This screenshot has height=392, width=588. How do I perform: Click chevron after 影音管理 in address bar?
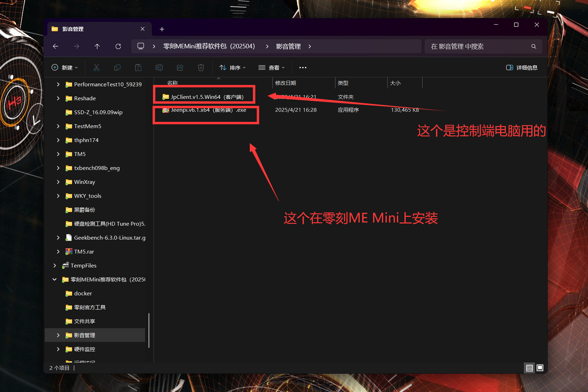click(x=310, y=46)
